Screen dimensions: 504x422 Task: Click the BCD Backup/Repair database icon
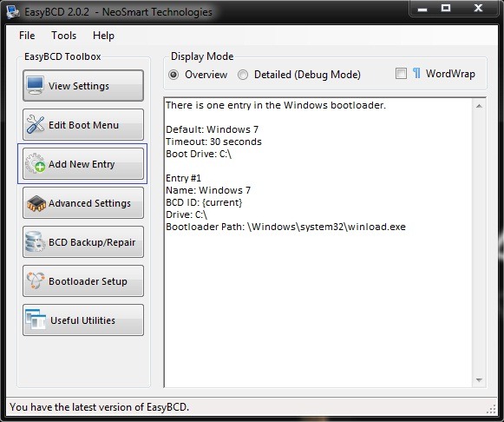tap(35, 241)
